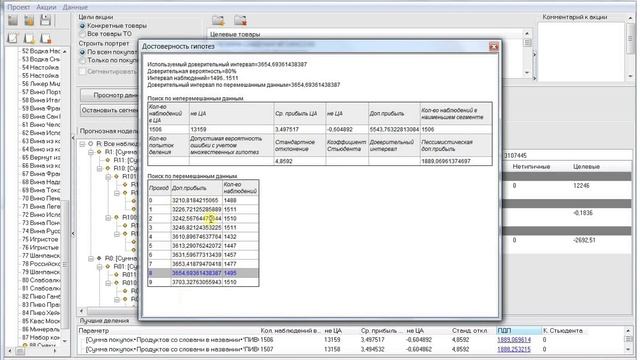Click the 5543,76322813084 Доп прибыль cell
640x360 pixels.
[393, 129]
